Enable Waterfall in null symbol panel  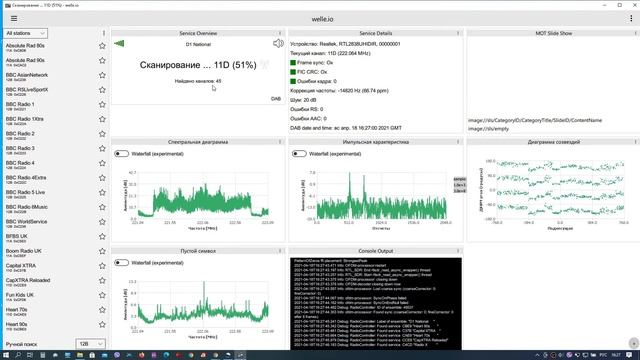pyautogui.click(x=122, y=263)
